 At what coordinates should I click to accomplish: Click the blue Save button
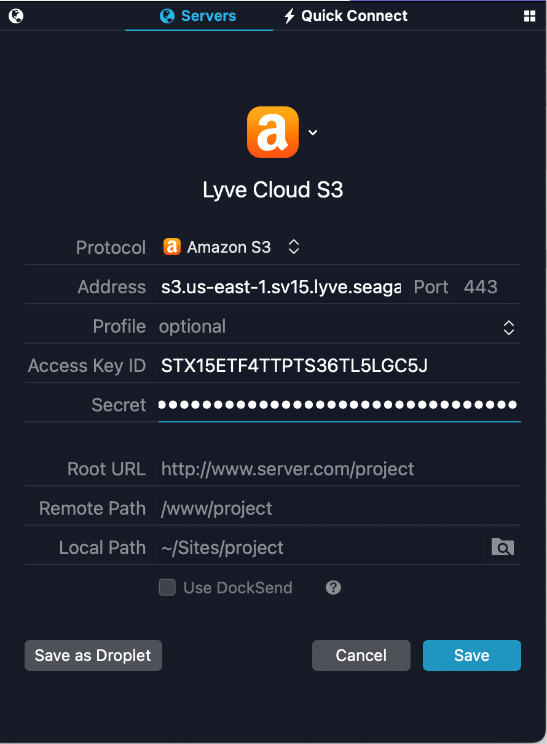(x=472, y=655)
